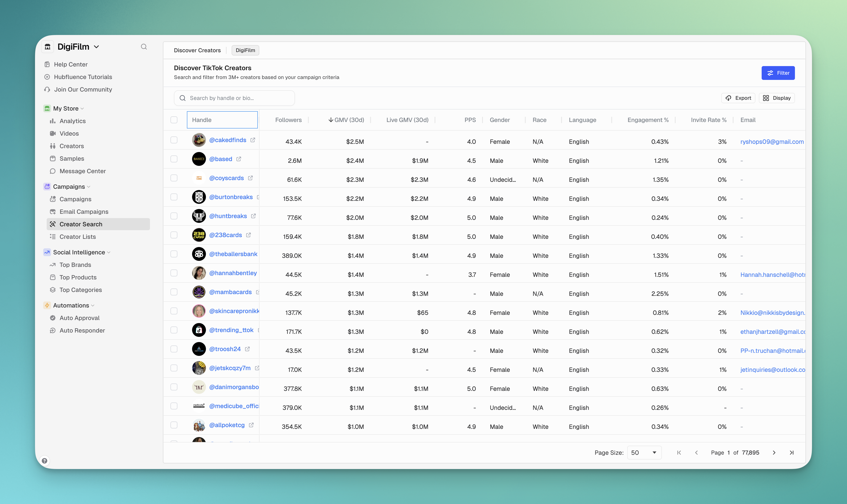The width and height of the screenshot is (847, 504).
Task: Select the DigiFilm tab in breadcrumb
Action: tap(245, 50)
